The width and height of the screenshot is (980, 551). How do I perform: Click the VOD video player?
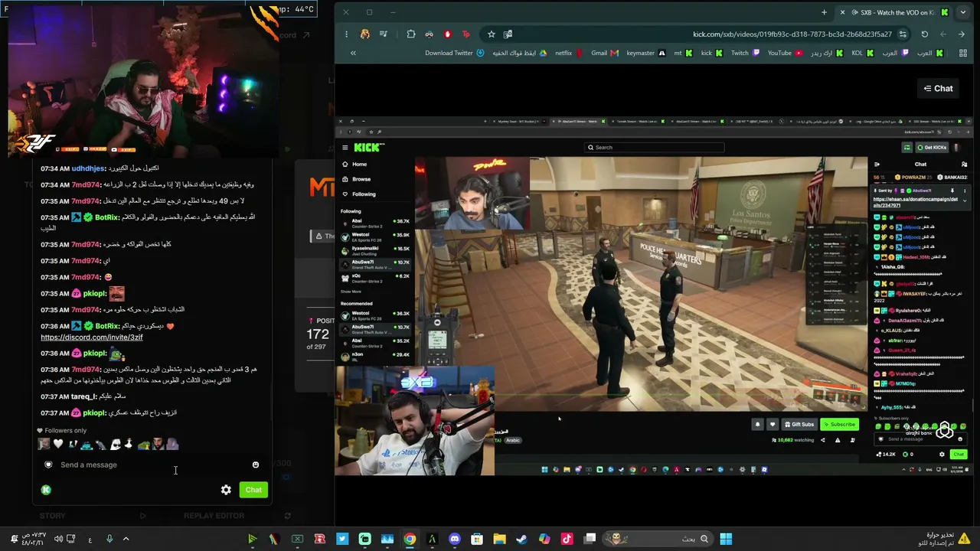pyautogui.click(x=655, y=297)
